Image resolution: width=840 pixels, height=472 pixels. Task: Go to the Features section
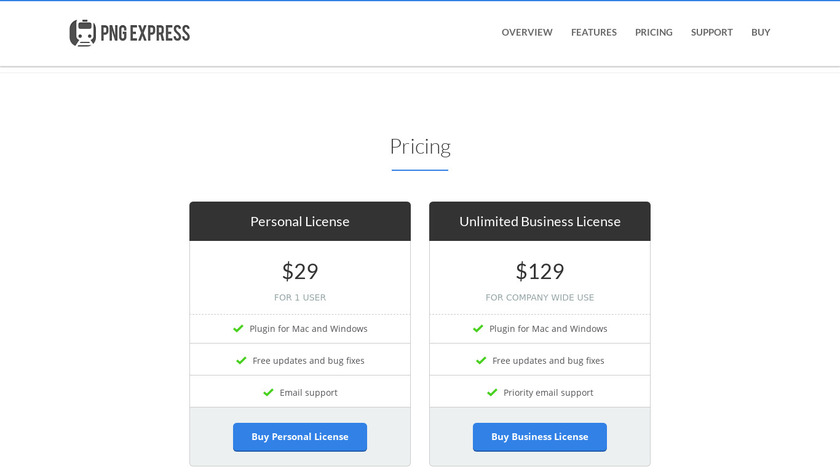594,33
